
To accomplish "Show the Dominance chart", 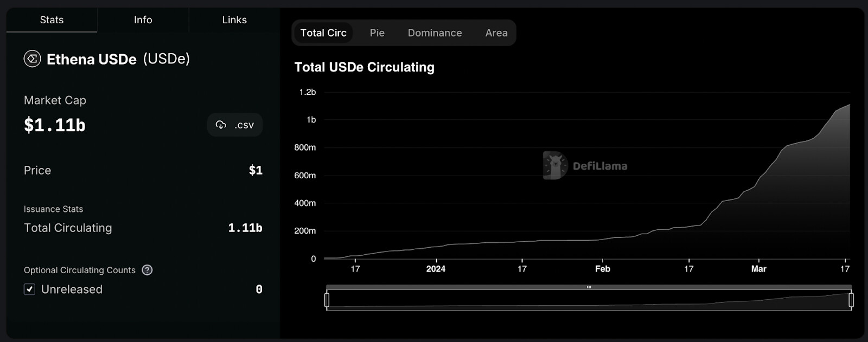I will click(x=435, y=33).
